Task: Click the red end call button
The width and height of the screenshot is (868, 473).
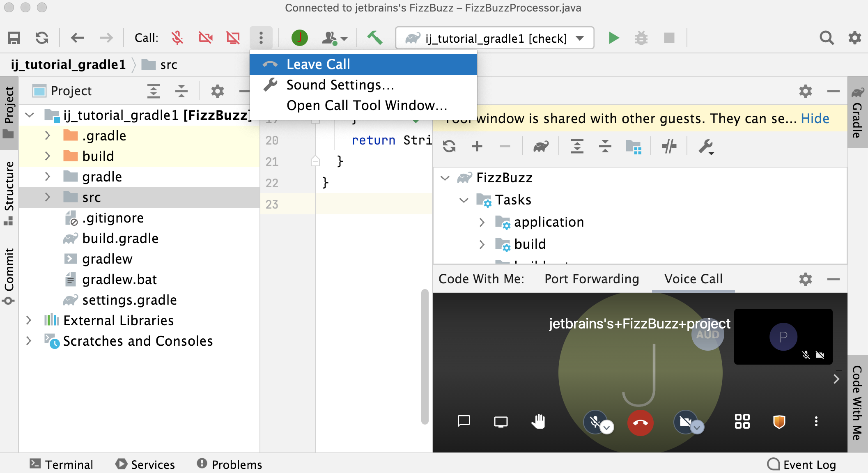Action: pyautogui.click(x=639, y=422)
